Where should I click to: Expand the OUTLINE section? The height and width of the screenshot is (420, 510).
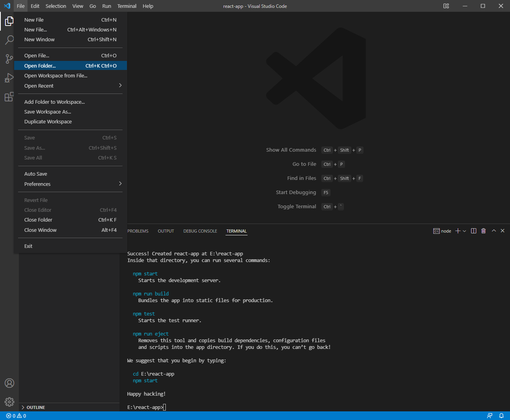(69, 407)
